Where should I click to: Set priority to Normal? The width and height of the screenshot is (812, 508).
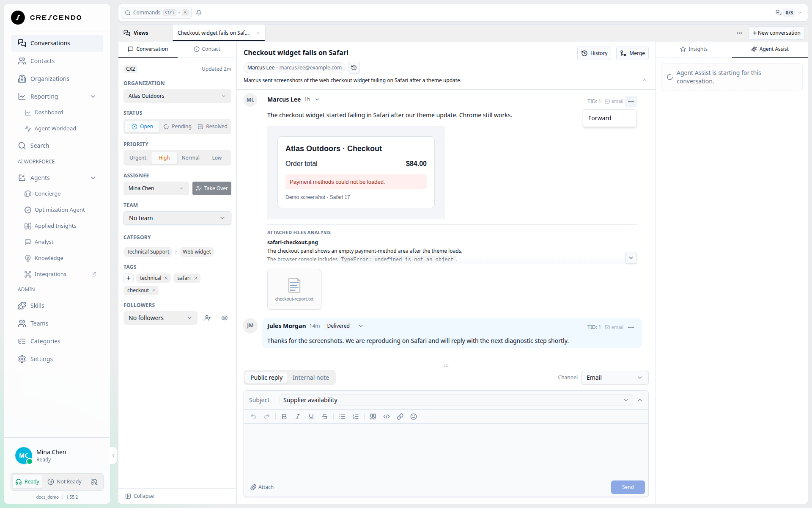click(x=191, y=158)
